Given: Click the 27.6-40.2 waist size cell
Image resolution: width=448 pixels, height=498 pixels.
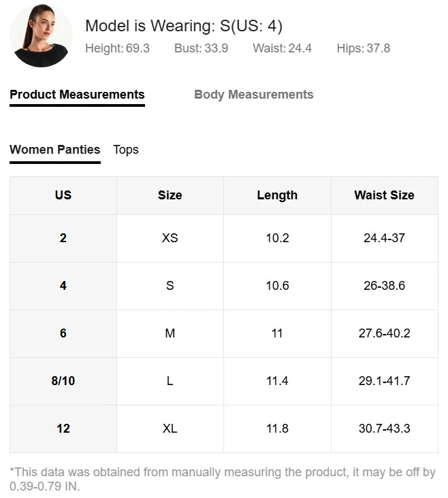Looking at the screenshot, I should (384, 333).
